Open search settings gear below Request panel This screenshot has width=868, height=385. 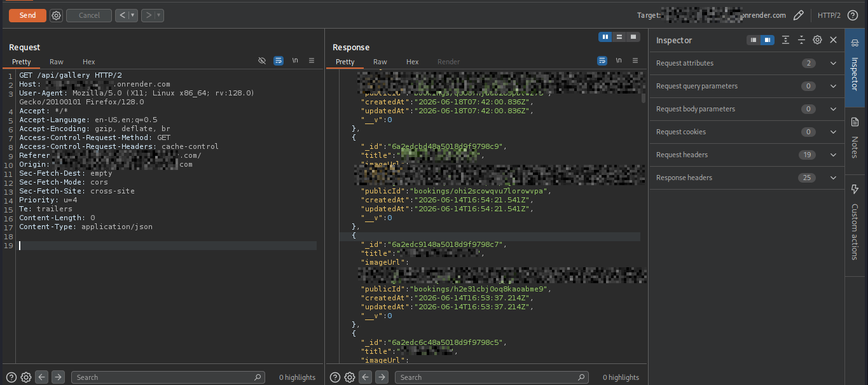pyautogui.click(x=26, y=377)
